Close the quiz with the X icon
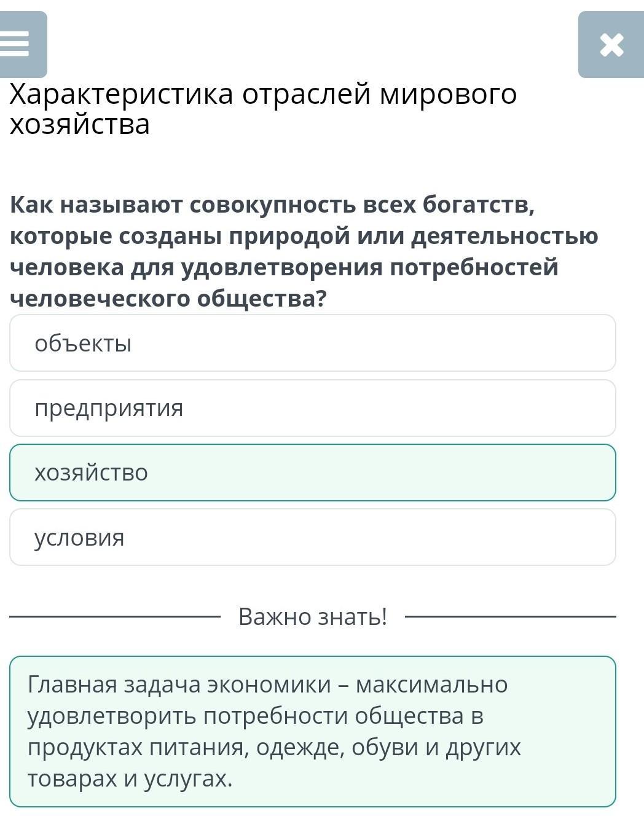This screenshot has width=644, height=832. [x=610, y=45]
